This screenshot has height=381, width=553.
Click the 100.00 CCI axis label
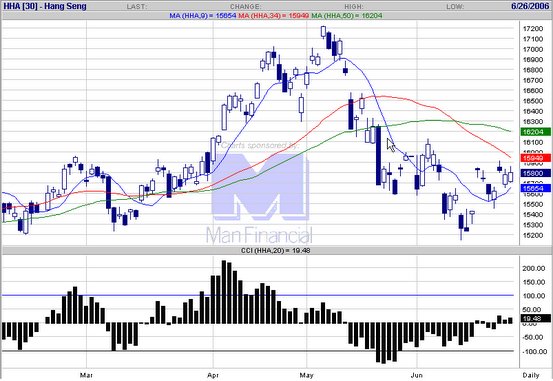click(x=534, y=296)
